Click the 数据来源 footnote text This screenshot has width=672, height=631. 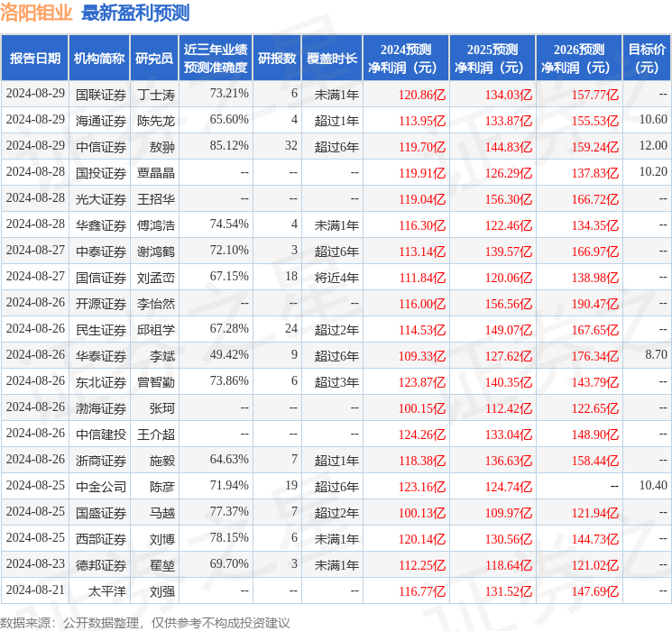pyautogui.click(x=145, y=622)
